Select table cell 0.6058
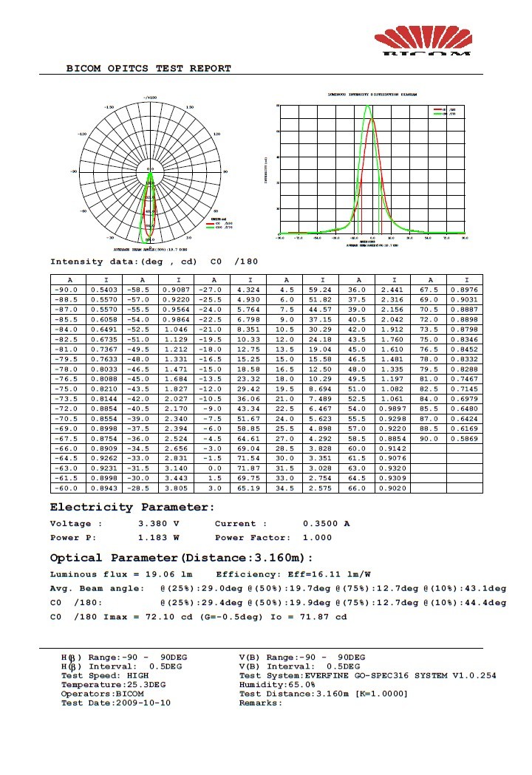 coord(104,319)
